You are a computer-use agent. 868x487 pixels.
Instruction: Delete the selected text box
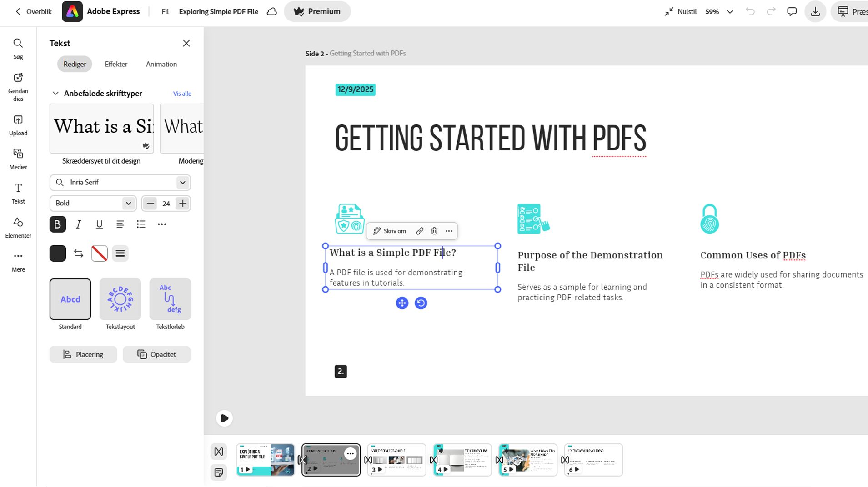coord(434,231)
